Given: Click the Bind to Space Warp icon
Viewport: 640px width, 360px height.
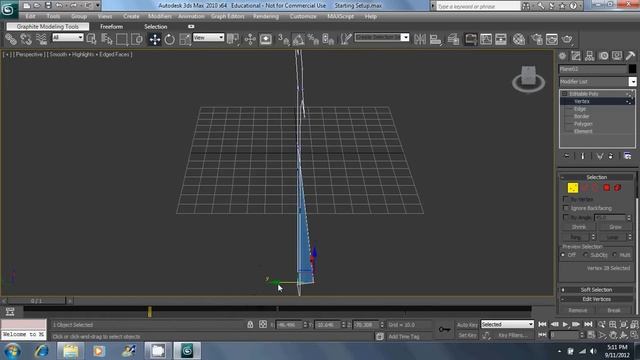Looking at the screenshot, I should click(x=41, y=39).
